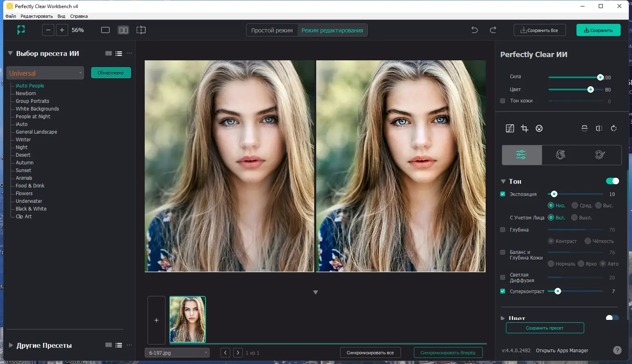Enable the Светлая Диффузия checkbox
This screenshot has height=364, width=632.
coord(503,277)
